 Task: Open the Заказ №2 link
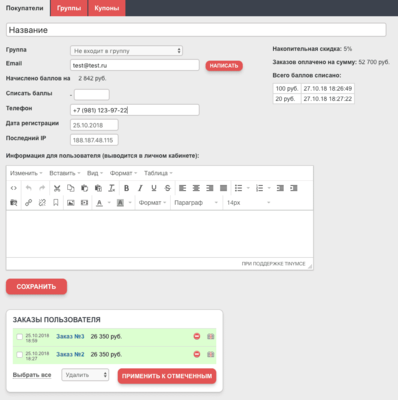(x=70, y=354)
